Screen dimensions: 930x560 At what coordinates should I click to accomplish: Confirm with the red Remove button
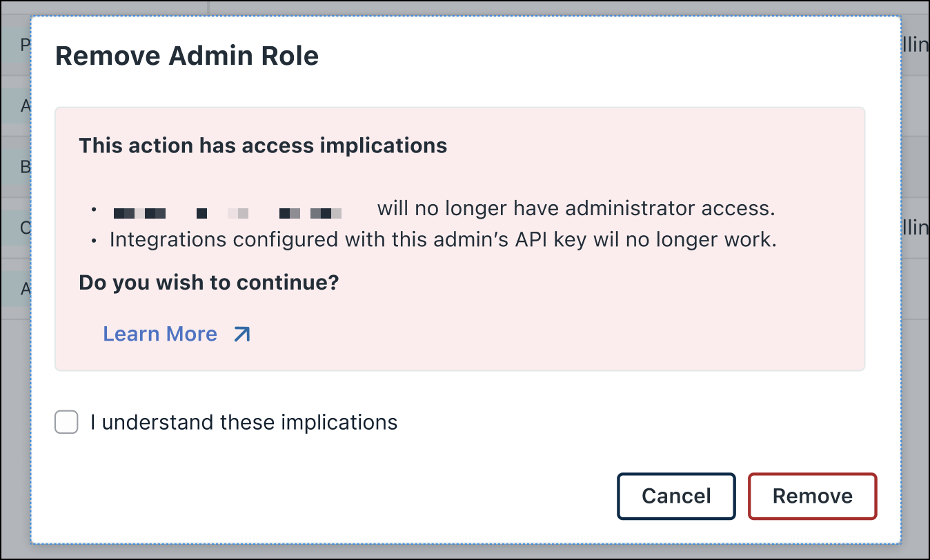(812, 496)
